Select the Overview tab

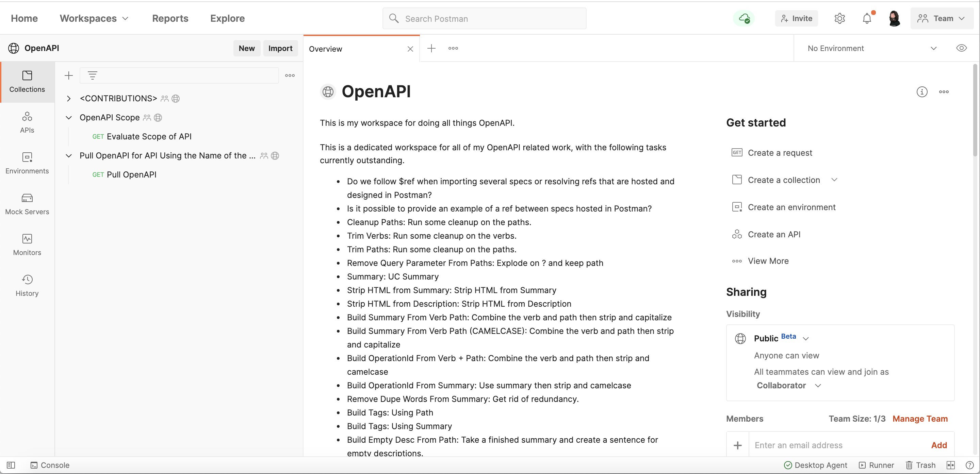361,49
